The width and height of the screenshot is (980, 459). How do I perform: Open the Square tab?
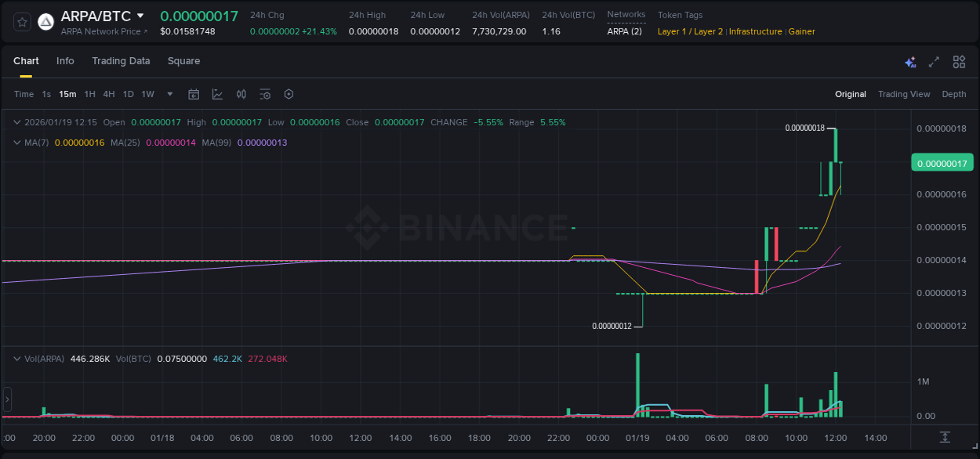pyautogui.click(x=183, y=61)
